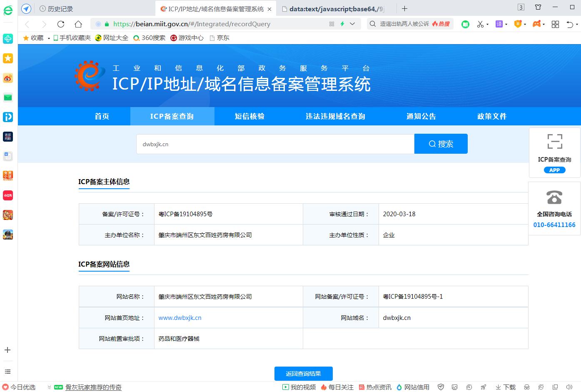Viewport: 581px width, 392px height.
Task: Open the 违法违规域名查询 menu tab
Action: 335,116
